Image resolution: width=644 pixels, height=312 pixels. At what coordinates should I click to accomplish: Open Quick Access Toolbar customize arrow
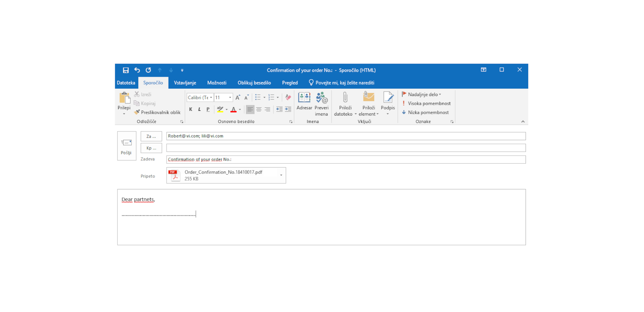[x=182, y=70]
